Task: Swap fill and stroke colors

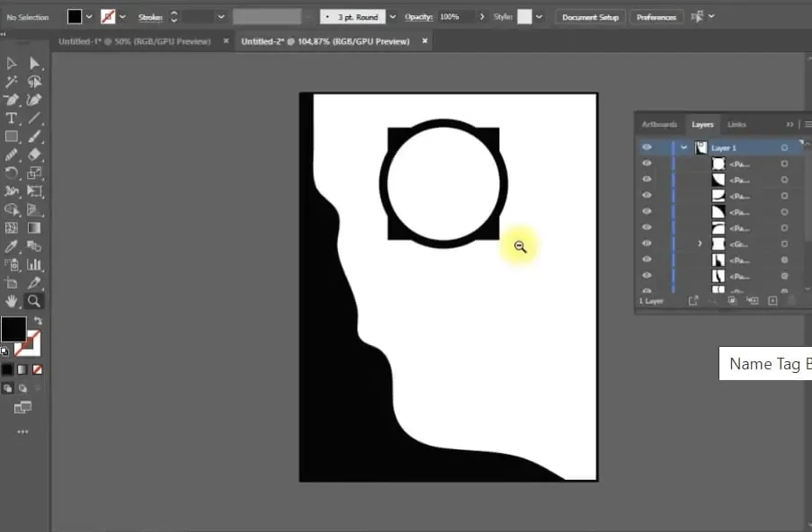Action: pos(39,320)
